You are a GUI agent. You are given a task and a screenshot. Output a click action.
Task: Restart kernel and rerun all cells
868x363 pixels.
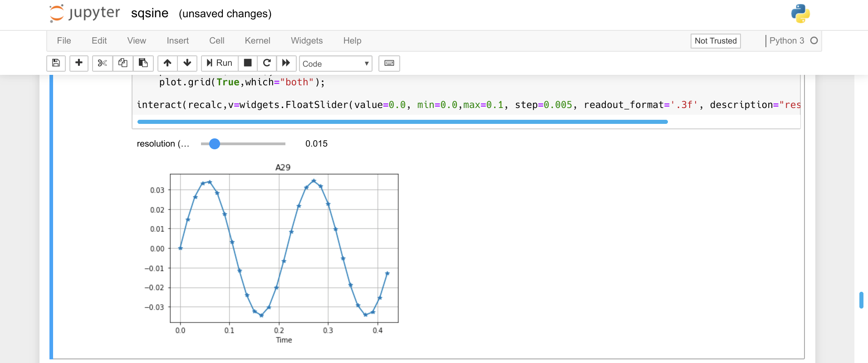pos(286,63)
